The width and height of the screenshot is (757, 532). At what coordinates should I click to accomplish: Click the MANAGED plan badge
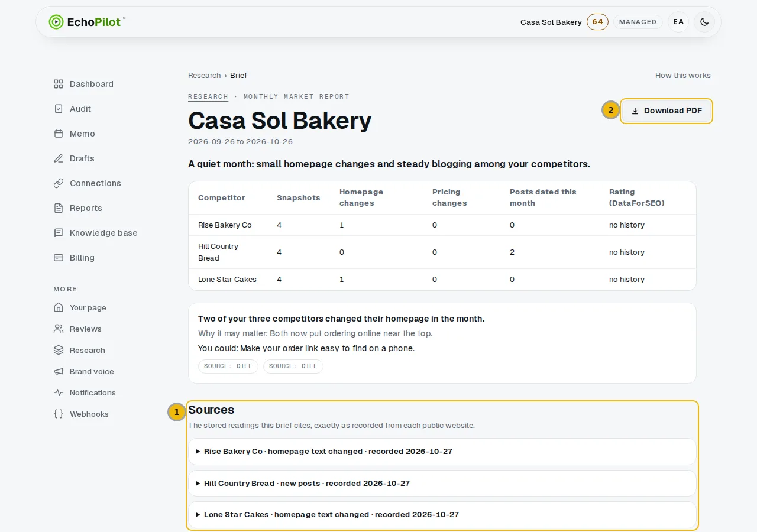638,22
